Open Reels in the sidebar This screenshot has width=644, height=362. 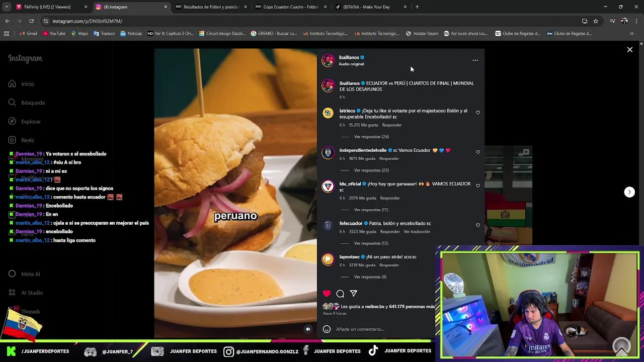[x=22, y=140]
